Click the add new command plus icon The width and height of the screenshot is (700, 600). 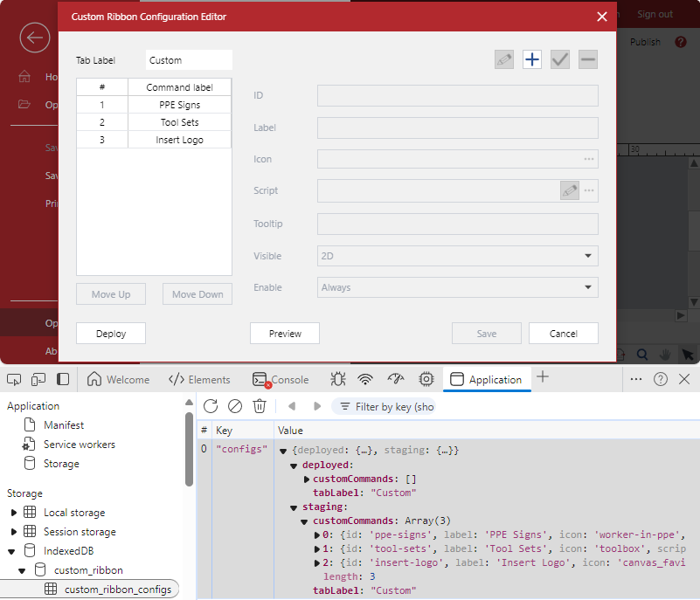532,59
